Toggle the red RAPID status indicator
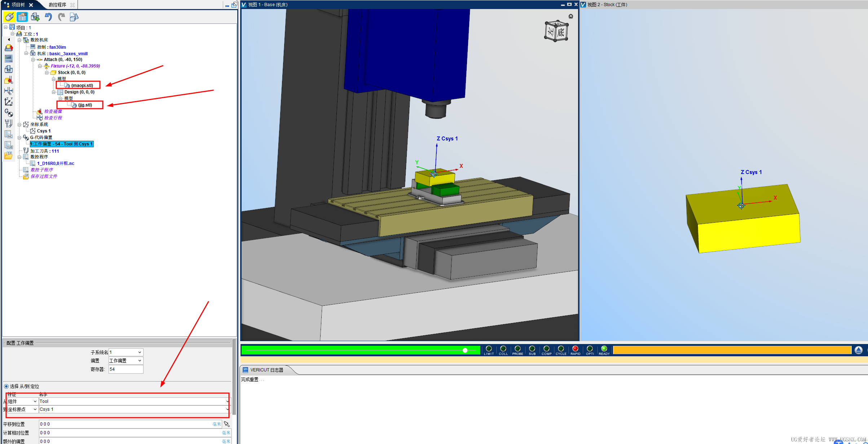 575,350
